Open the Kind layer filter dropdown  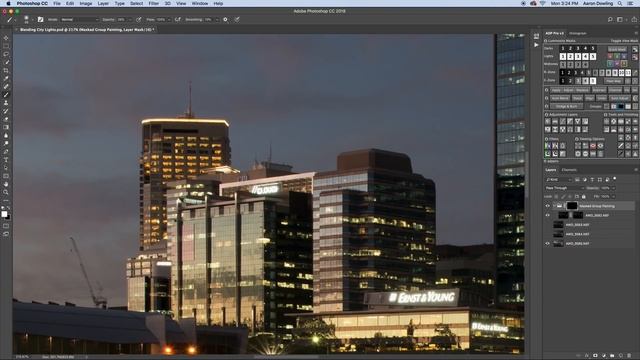click(x=558, y=180)
